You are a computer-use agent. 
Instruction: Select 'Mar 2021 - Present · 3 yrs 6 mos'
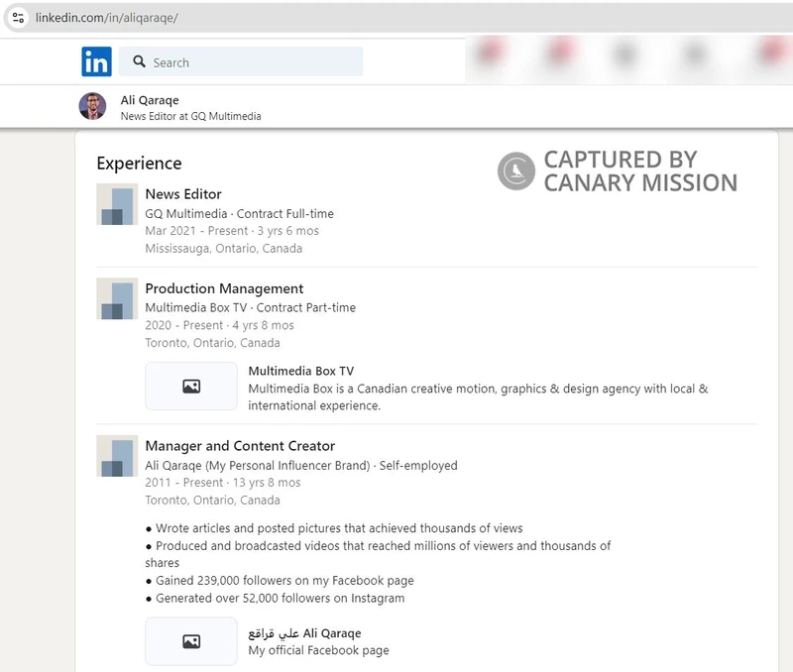click(232, 231)
